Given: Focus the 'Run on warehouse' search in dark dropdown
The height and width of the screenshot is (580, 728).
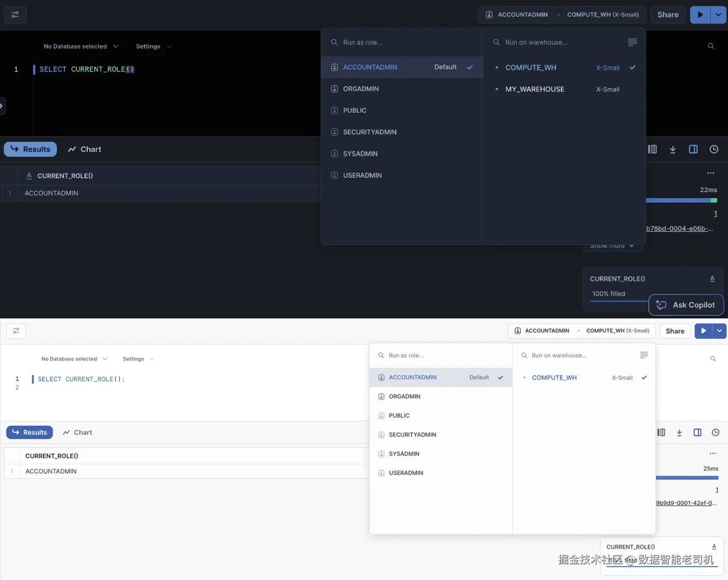Looking at the screenshot, I should coord(559,42).
